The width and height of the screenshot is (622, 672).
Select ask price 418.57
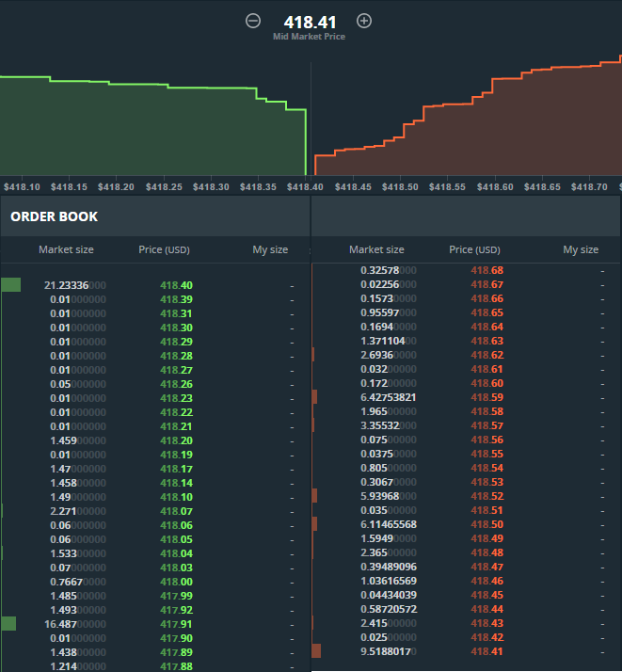[x=487, y=425]
